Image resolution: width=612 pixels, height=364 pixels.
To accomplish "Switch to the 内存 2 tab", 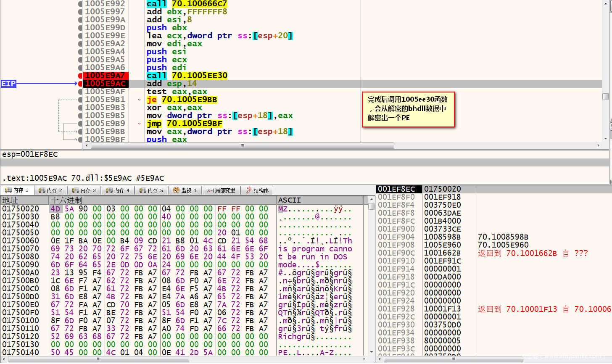I will click(50, 190).
